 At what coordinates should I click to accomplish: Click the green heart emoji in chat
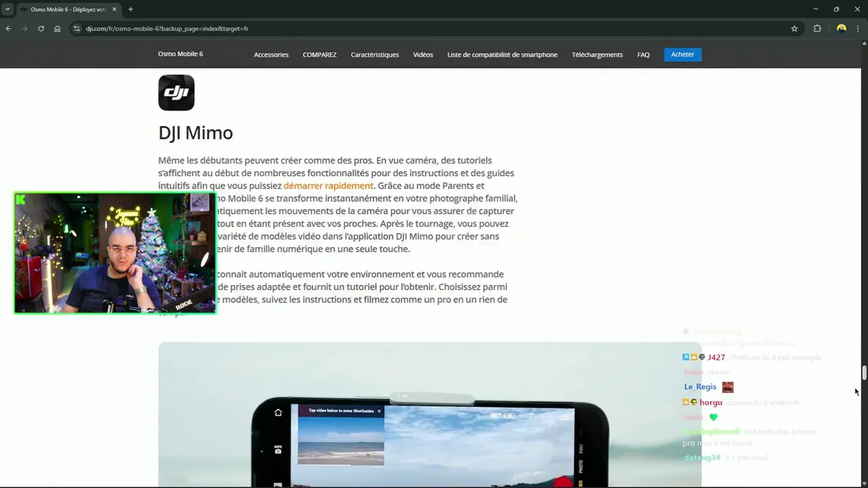pyautogui.click(x=713, y=418)
